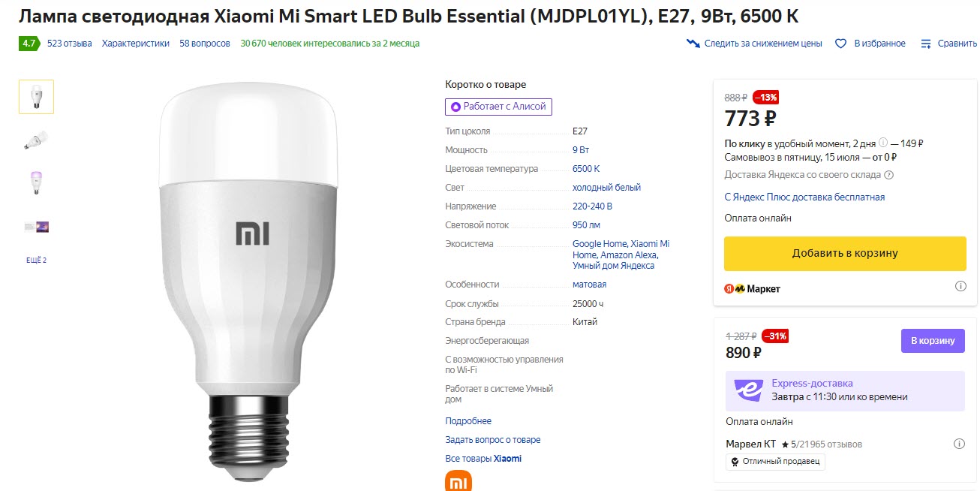This screenshot has height=491, width=980.
Task: Add the lamp to favorites via heart icon
Action: click(840, 43)
